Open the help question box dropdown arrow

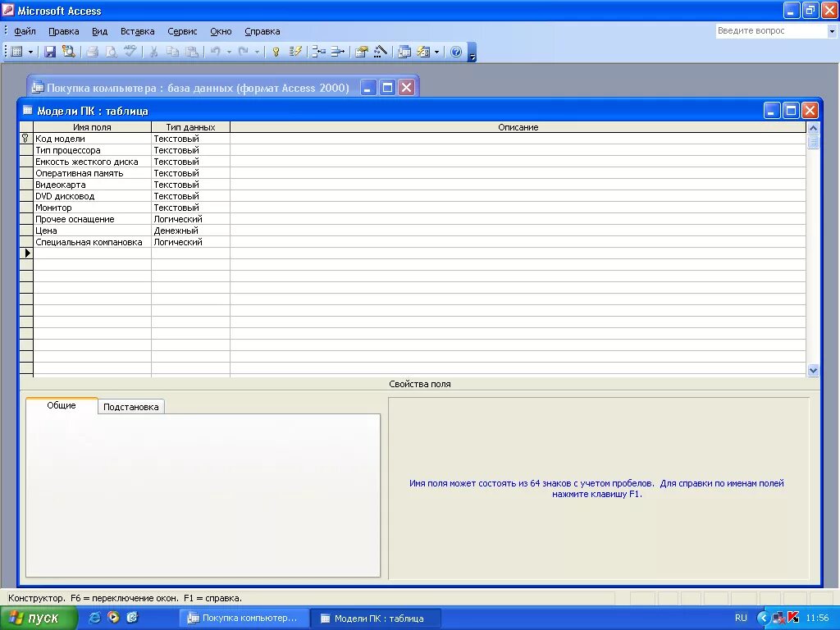point(832,31)
